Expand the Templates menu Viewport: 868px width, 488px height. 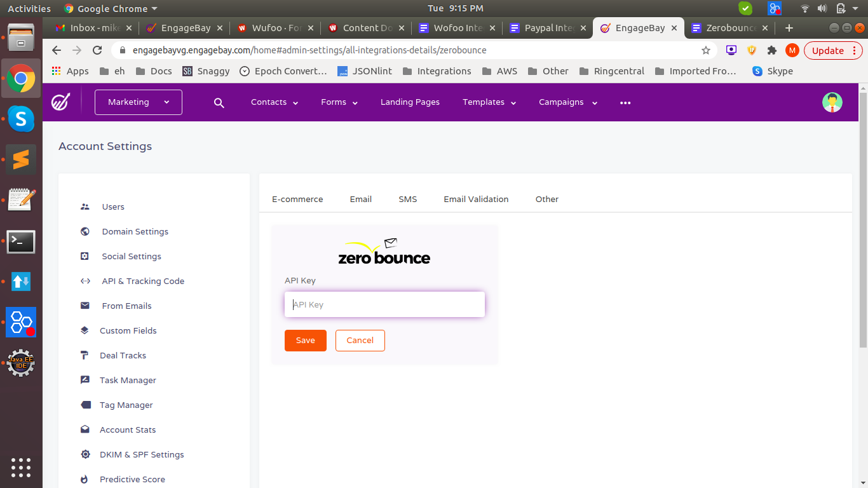(489, 102)
